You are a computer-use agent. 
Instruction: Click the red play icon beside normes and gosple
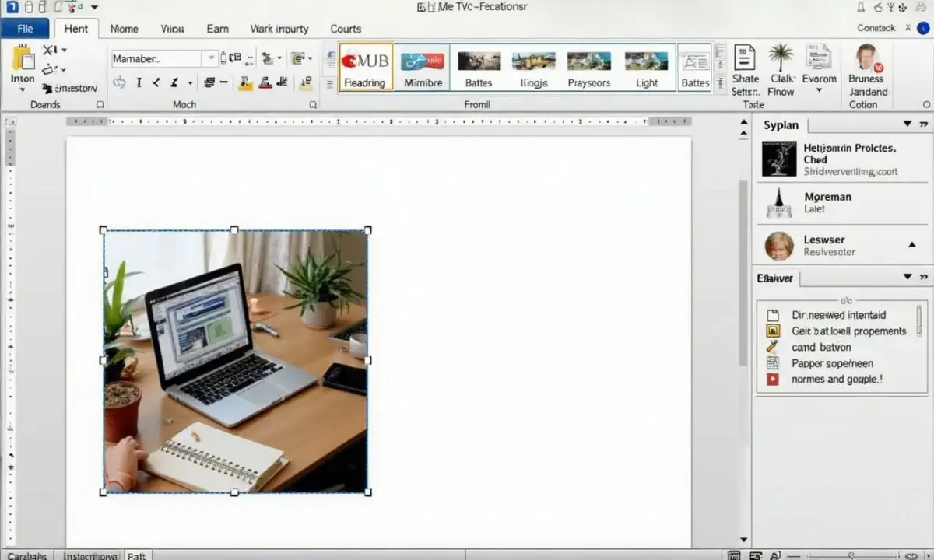[x=773, y=380]
